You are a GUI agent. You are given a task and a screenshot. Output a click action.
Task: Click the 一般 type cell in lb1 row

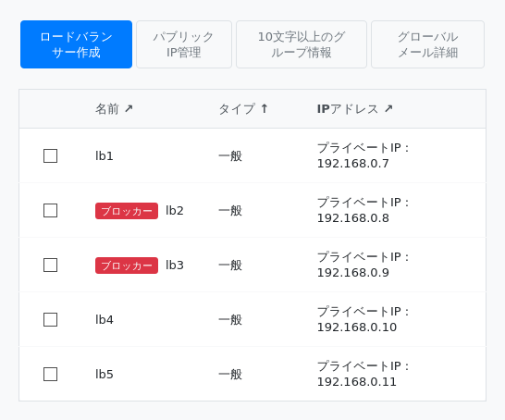[x=230, y=156]
